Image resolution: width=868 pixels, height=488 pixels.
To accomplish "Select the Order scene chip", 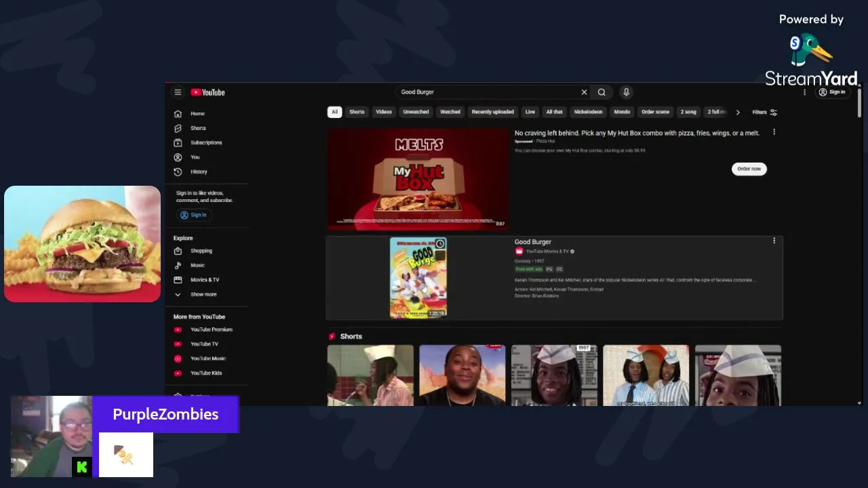I will point(655,112).
